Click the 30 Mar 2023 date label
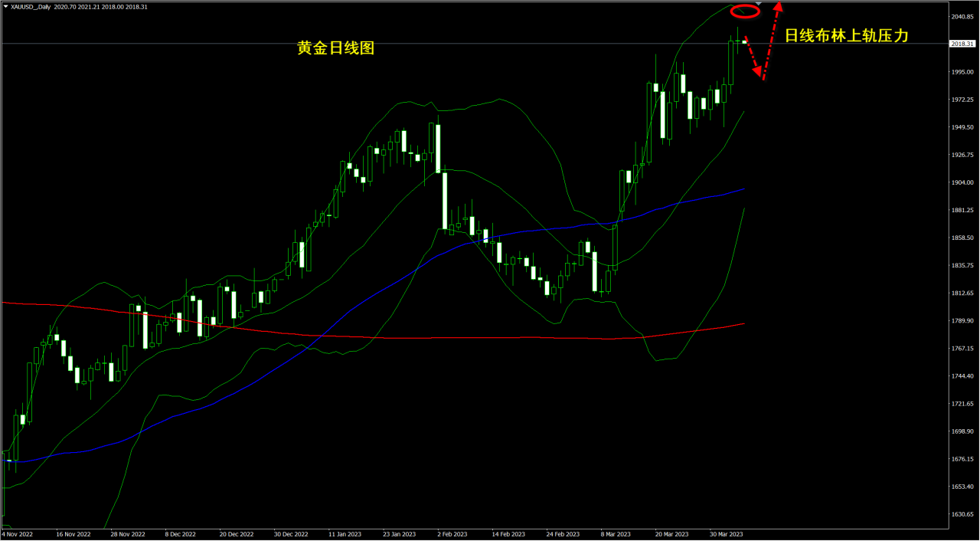 tap(725, 534)
